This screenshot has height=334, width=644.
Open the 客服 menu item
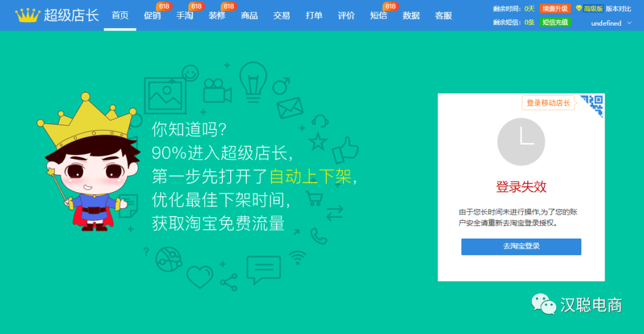444,16
